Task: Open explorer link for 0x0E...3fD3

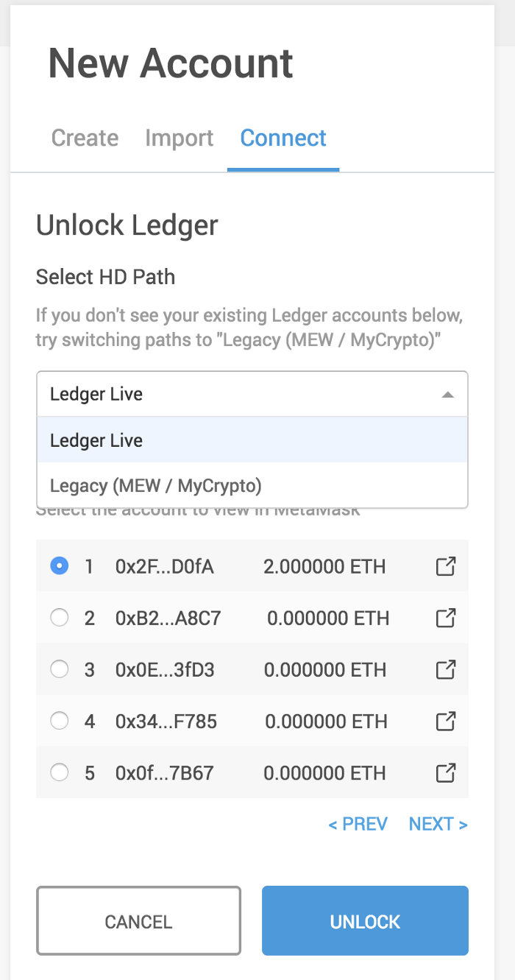Action: 446,669
